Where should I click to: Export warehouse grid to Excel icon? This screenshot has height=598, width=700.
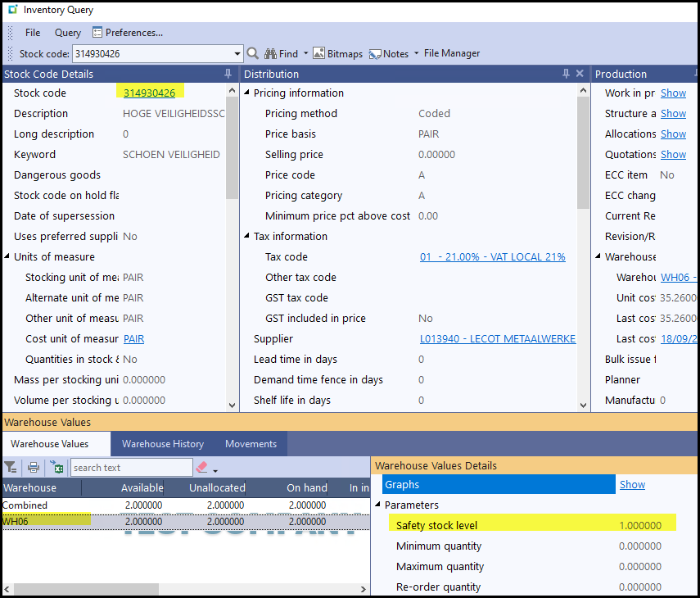[56, 468]
